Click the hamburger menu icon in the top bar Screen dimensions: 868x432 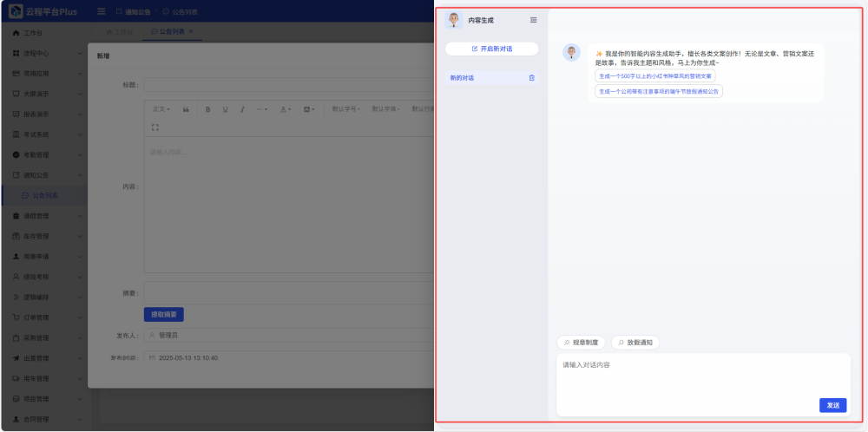(102, 11)
